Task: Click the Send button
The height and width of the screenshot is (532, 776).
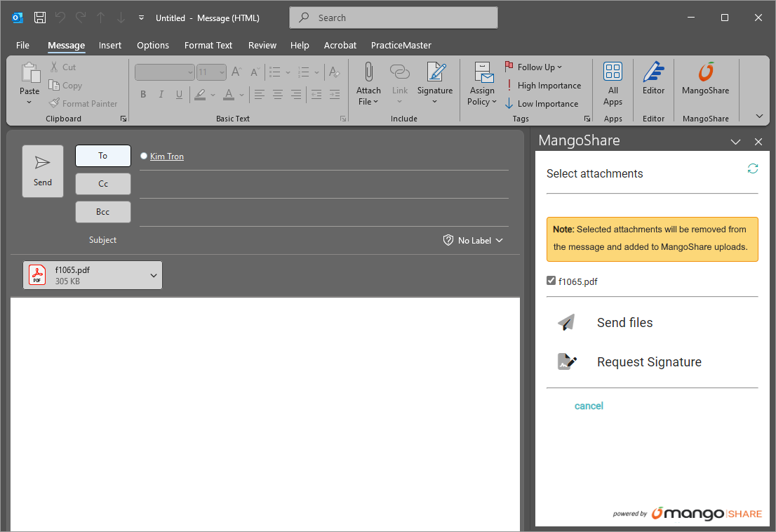Action: [x=43, y=171]
